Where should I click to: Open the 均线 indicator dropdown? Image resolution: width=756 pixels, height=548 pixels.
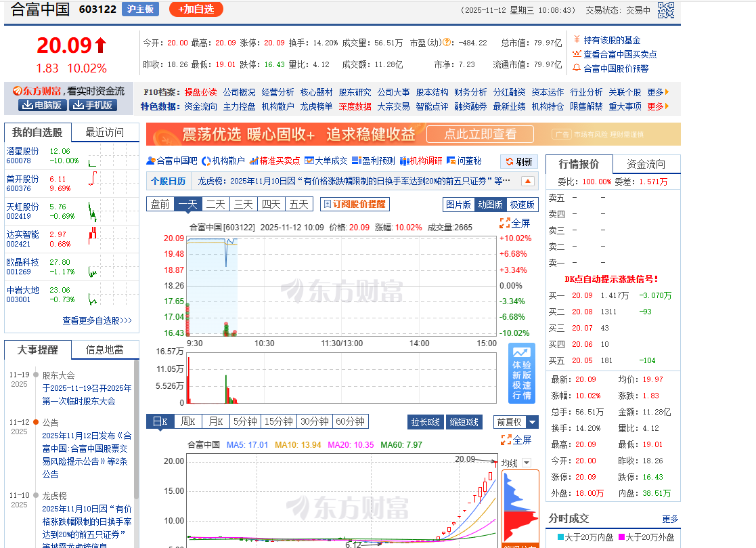point(527,463)
